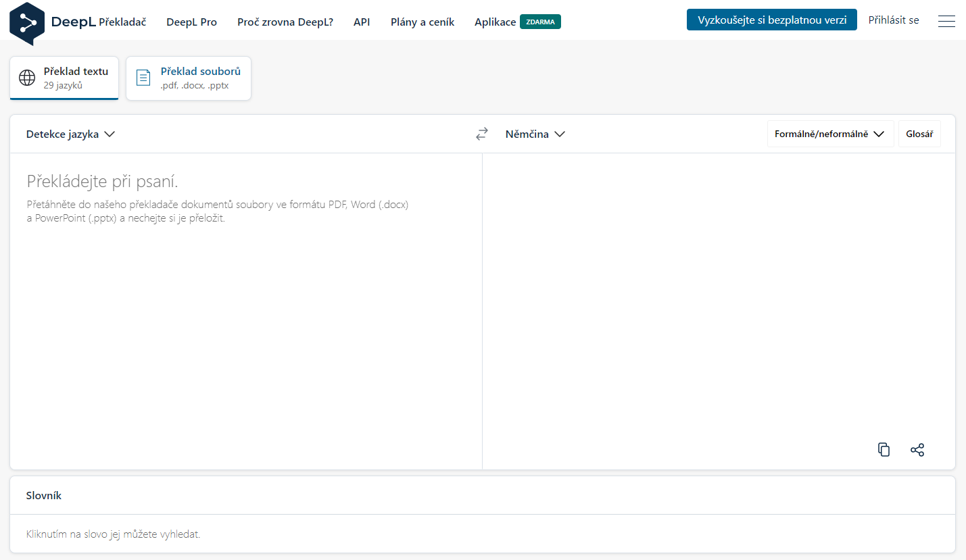This screenshot has width=966, height=560.
Task: Click Přihlásit se link
Action: tap(894, 20)
